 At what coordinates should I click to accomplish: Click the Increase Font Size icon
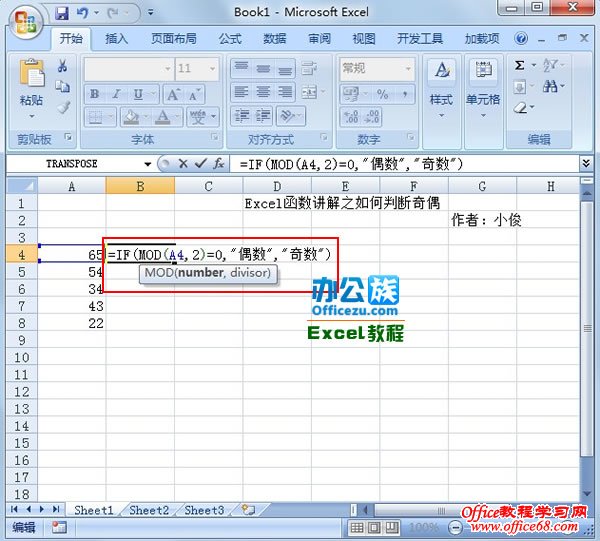tap(173, 94)
